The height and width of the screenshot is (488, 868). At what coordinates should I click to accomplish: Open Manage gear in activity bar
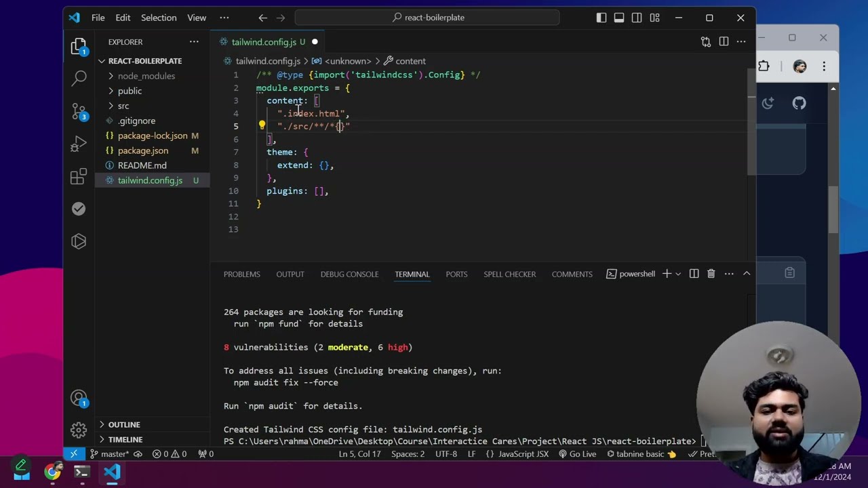(x=79, y=430)
